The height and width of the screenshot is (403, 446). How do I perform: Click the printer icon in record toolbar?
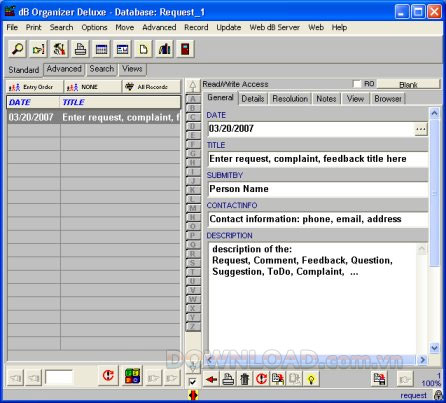coord(228,379)
